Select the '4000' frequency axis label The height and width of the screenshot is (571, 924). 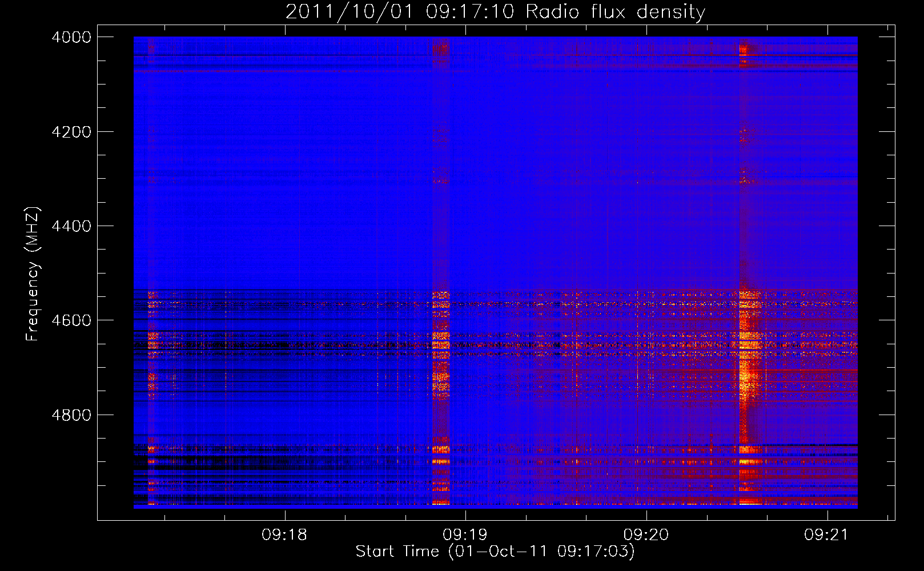point(71,37)
